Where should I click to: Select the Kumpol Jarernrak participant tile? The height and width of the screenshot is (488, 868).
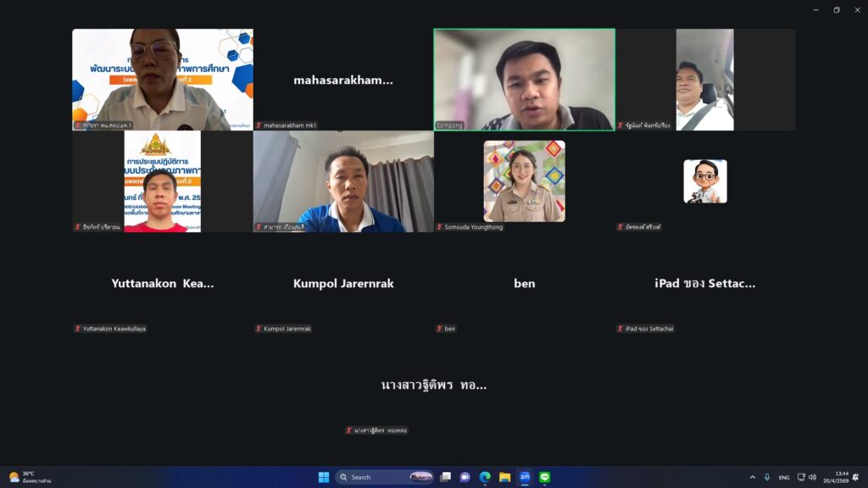pos(343,283)
